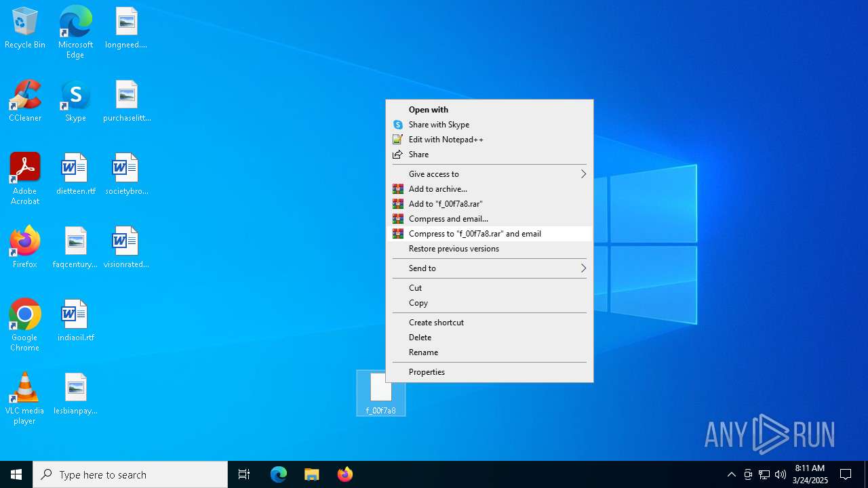Choose Compress to "f_00f7a8.rar" and email
The image size is (868, 488).
[x=490, y=234]
